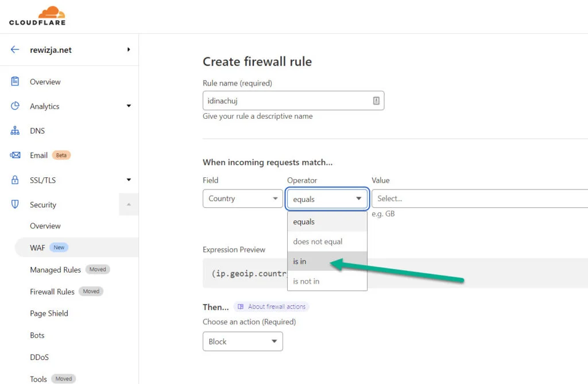Open the Operator equals dropdown
The width and height of the screenshot is (588, 384).
click(x=327, y=199)
